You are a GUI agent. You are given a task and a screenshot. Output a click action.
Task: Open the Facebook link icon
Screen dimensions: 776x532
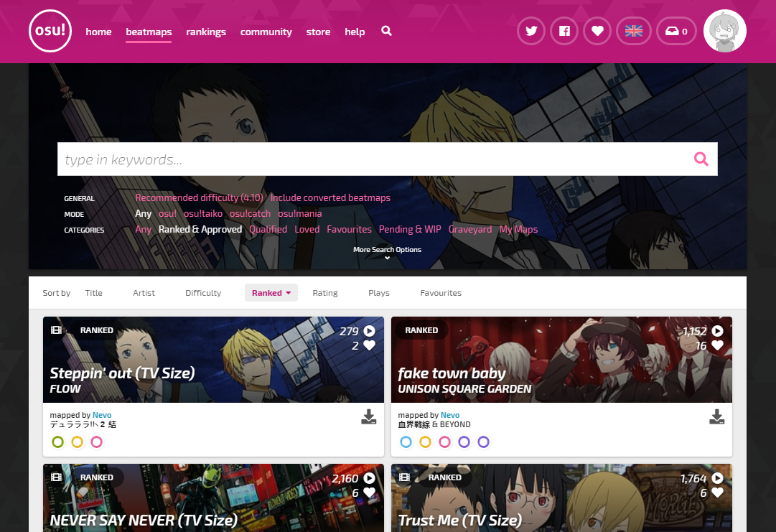click(x=564, y=31)
